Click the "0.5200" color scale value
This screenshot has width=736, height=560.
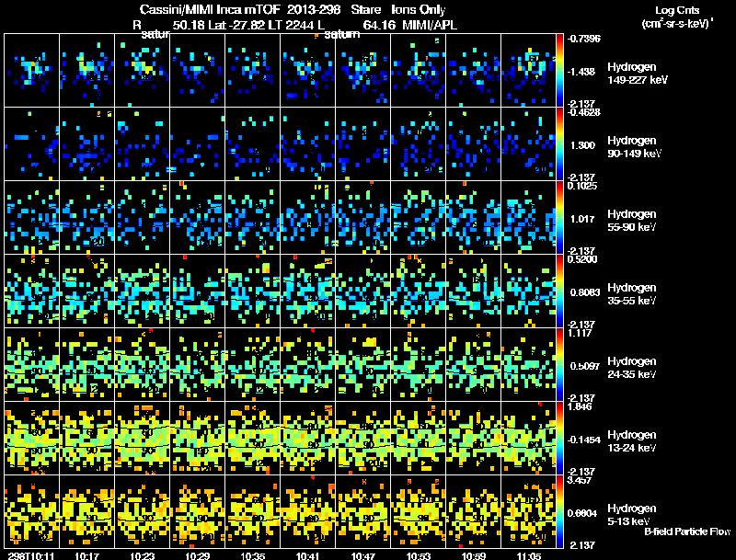[x=582, y=259]
